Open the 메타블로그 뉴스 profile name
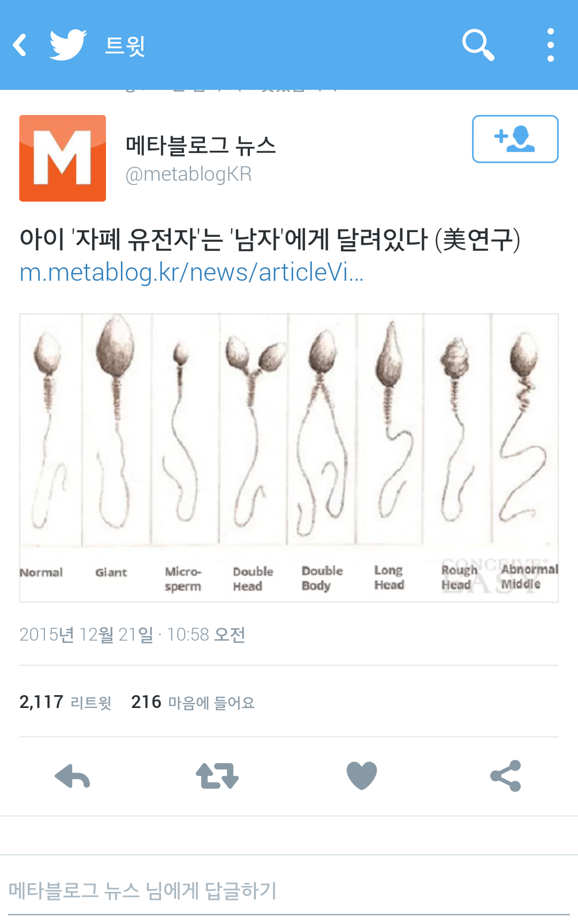The image size is (578, 924). pos(201,145)
